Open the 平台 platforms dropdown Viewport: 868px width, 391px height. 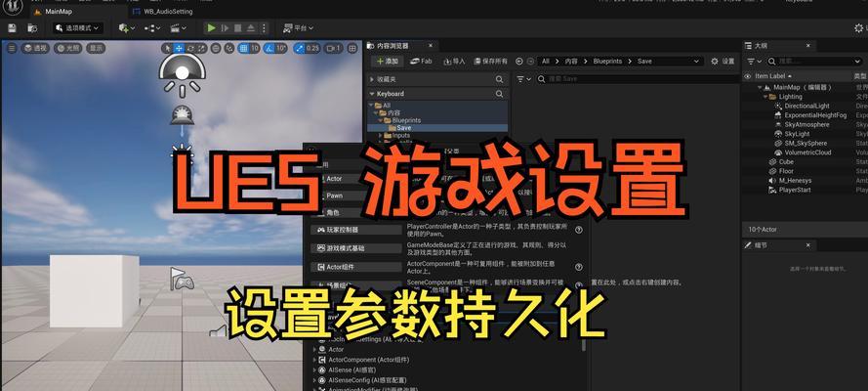299,27
